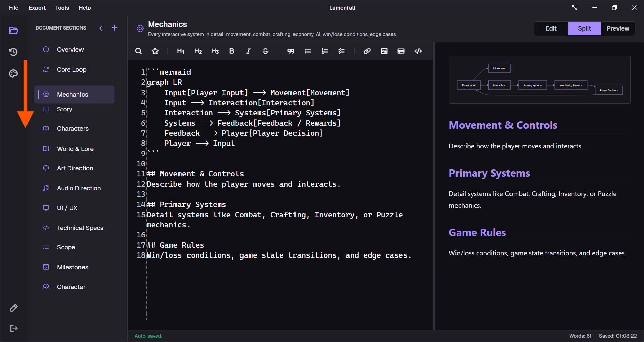644x342 pixels.
Task: Open the theme palette icon in left rail
Action: point(13,73)
